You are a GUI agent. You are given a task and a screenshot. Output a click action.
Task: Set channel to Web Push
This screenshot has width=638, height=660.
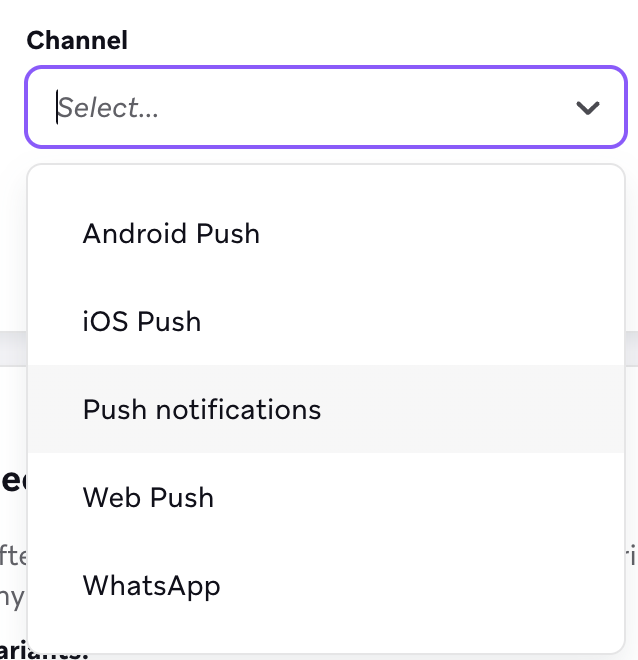[148, 498]
